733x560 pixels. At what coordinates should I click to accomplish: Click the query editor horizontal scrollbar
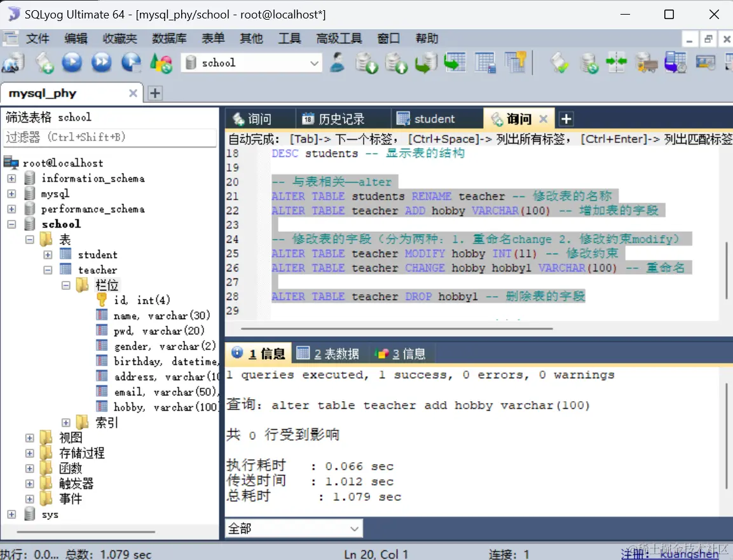click(x=397, y=329)
